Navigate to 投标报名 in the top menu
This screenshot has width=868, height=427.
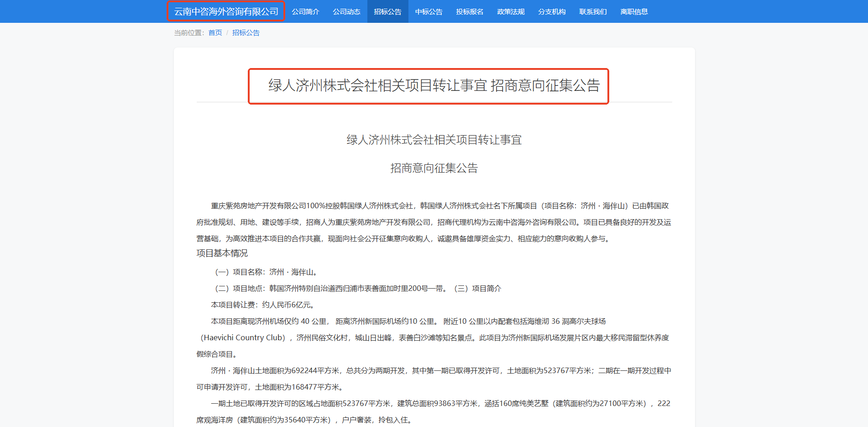[470, 11]
